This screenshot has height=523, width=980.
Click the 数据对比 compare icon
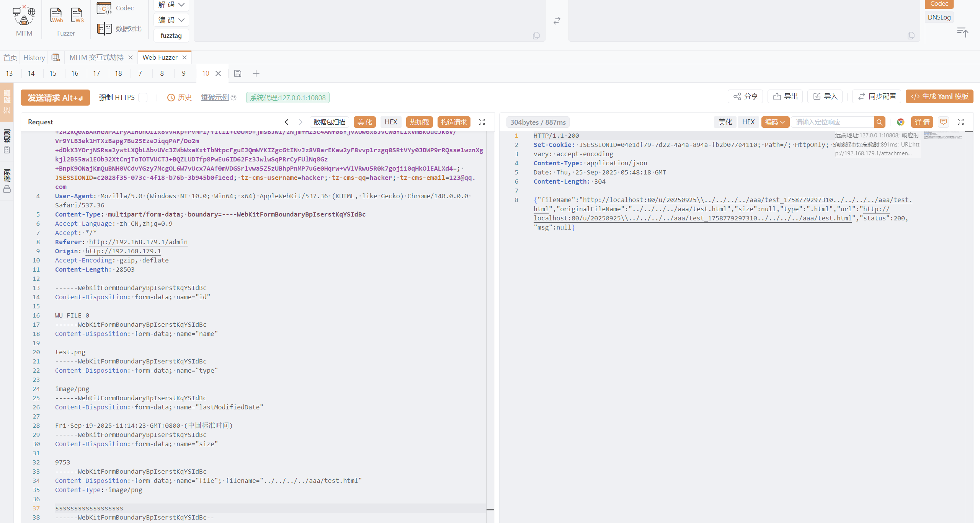[105, 29]
